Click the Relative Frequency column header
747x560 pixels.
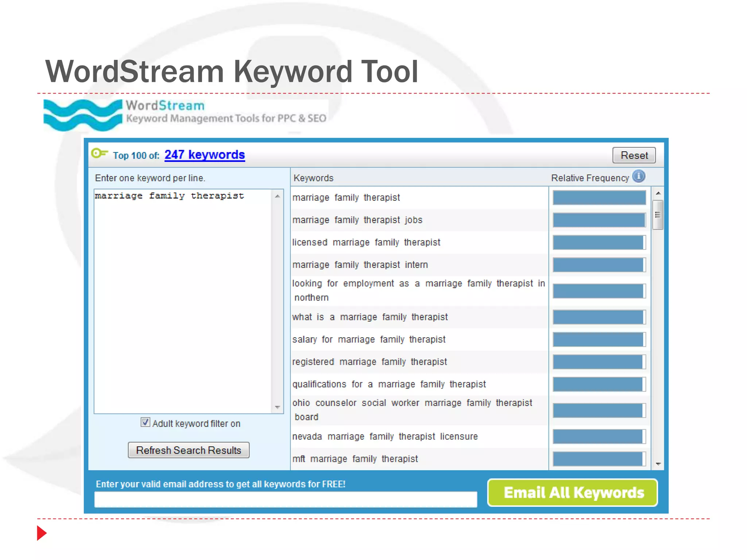click(590, 178)
